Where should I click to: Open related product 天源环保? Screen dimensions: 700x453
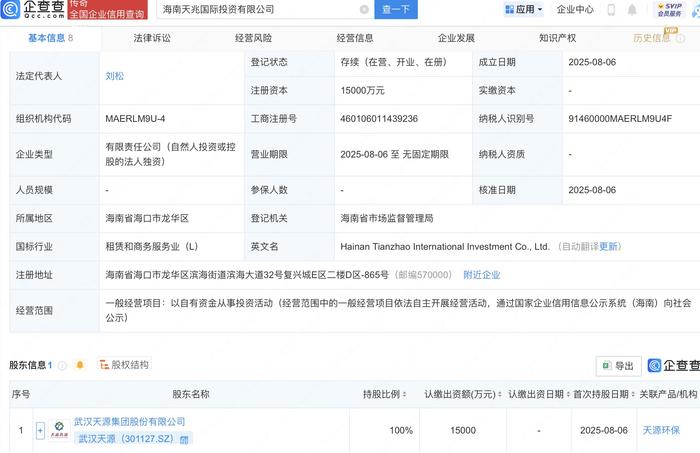point(661,431)
